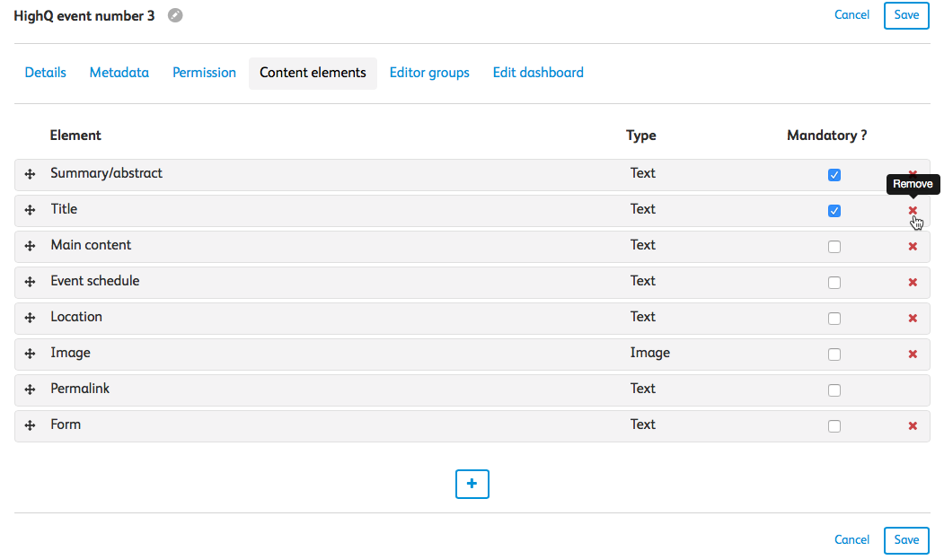Open the Editor groups tab
944x560 pixels.
point(429,73)
